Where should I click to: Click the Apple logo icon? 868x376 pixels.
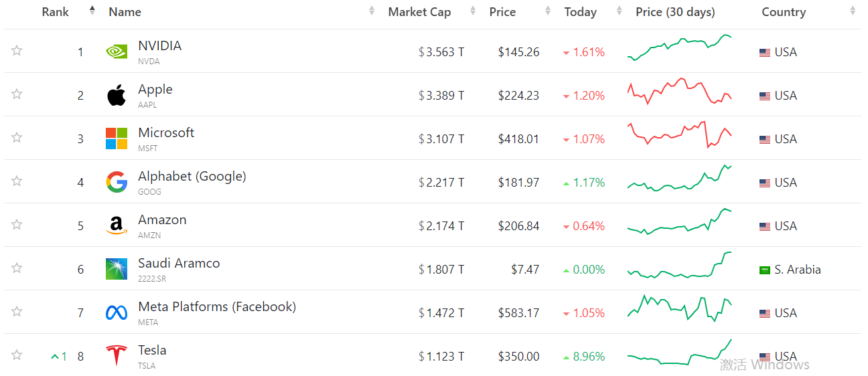click(x=117, y=95)
